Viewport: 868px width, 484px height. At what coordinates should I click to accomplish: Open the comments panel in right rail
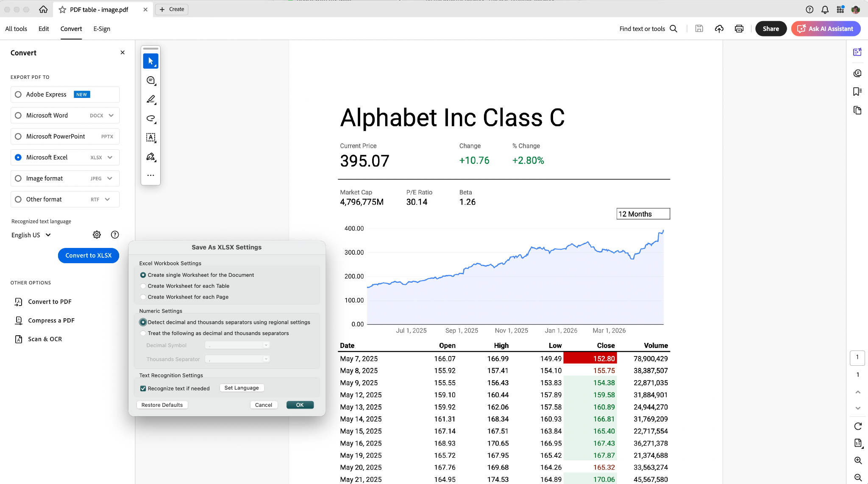coord(857,73)
